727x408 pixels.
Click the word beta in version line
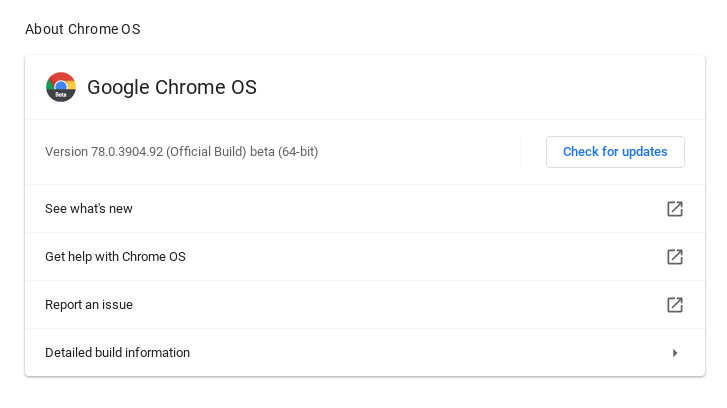(262, 152)
